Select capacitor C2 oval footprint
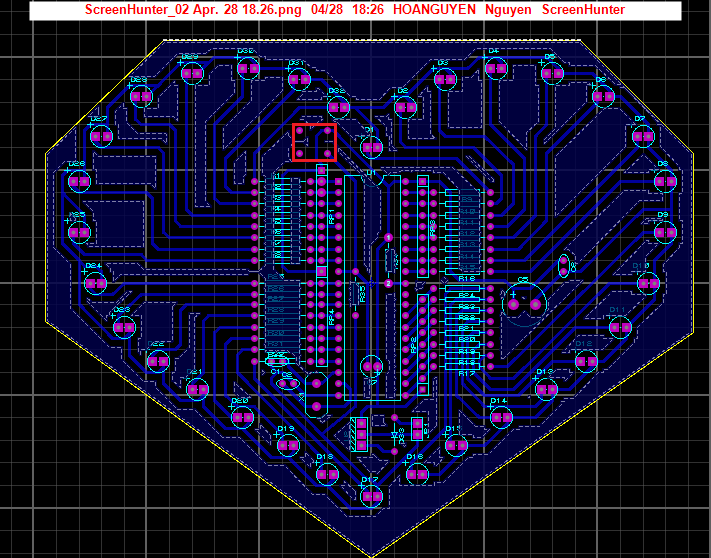The width and height of the screenshot is (711, 558). point(288,384)
